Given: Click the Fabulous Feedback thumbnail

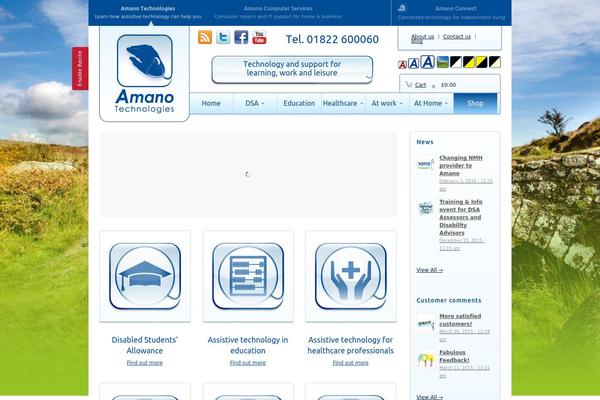Looking at the screenshot, I should [426, 360].
